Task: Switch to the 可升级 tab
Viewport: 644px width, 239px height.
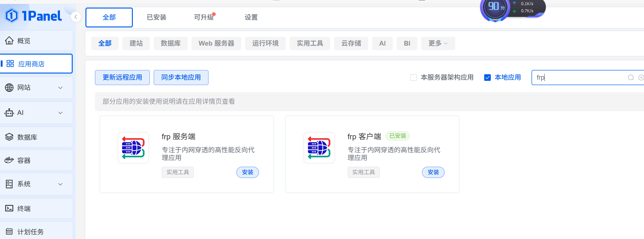Action: 204,17
